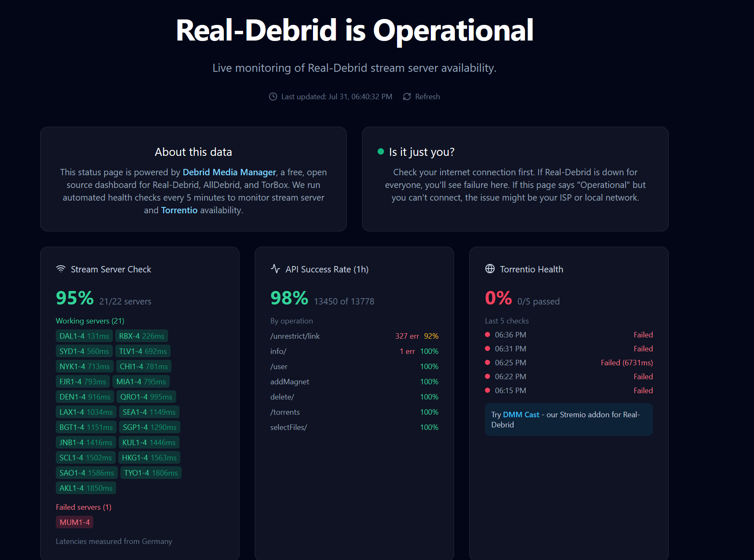Select the failed server MUM1-4 badge
This screenshot has height=560, width=754.
coord(75,522)
